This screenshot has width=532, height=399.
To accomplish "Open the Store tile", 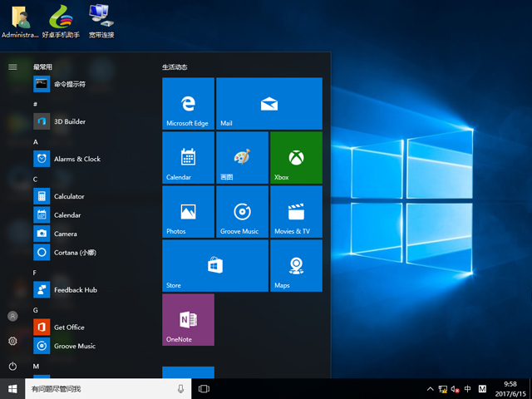I will 214,266.
